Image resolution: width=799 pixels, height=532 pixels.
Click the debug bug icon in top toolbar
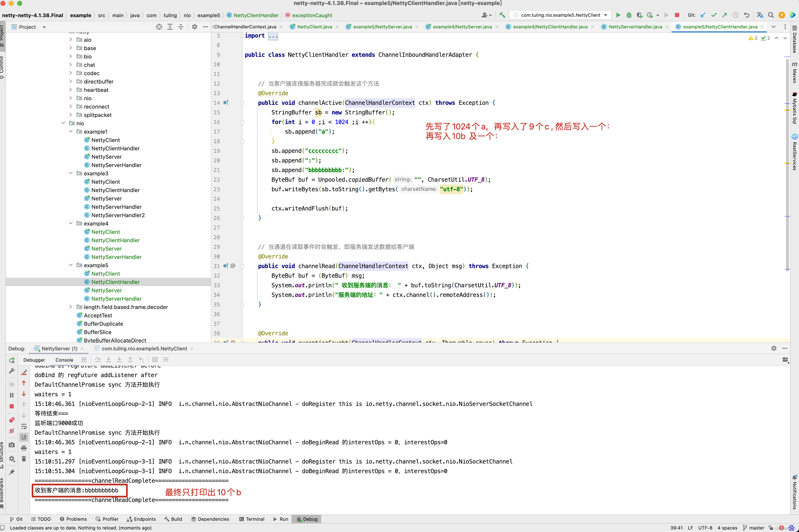coord(629,15)
